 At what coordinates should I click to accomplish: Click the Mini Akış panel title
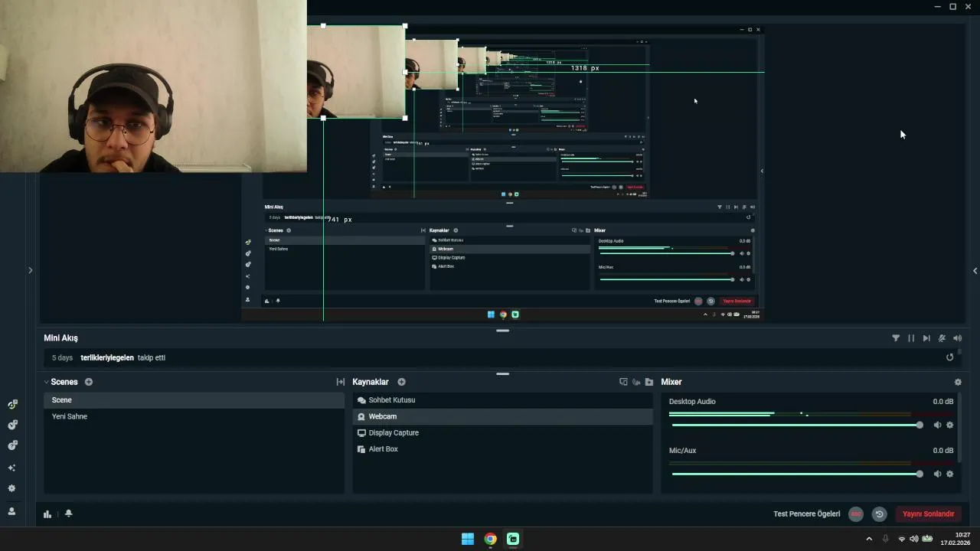pyautogui.click(x=60, y=337)
